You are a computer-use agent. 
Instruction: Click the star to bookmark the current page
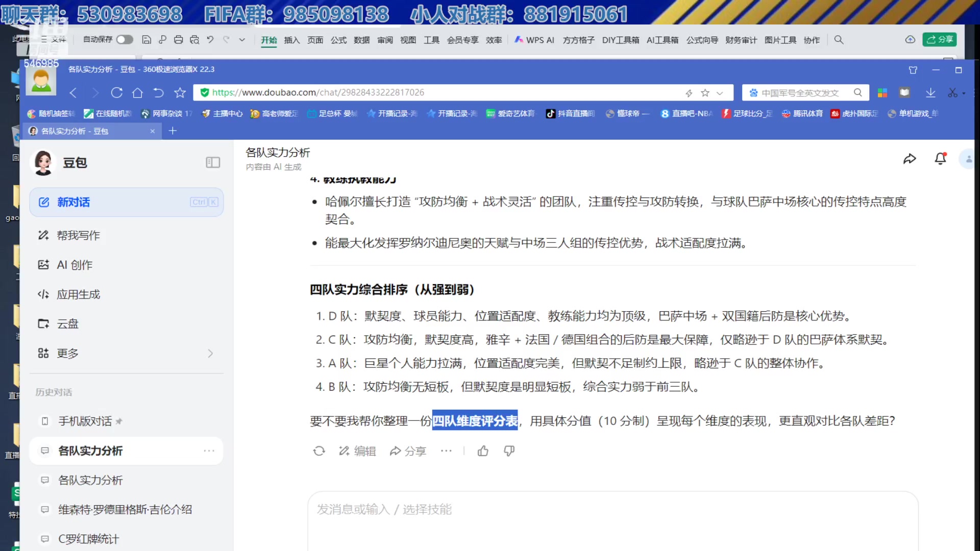[705, 92]
